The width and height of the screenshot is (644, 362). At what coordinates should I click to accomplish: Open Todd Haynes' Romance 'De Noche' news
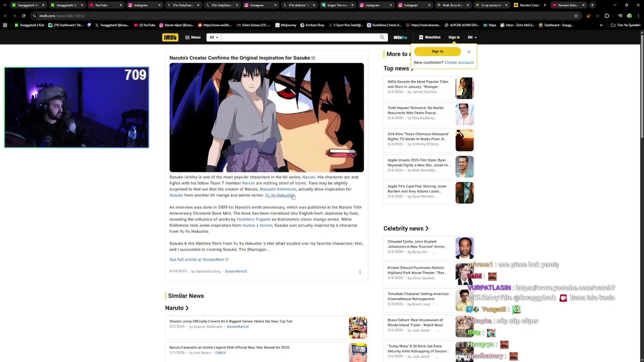416,110
